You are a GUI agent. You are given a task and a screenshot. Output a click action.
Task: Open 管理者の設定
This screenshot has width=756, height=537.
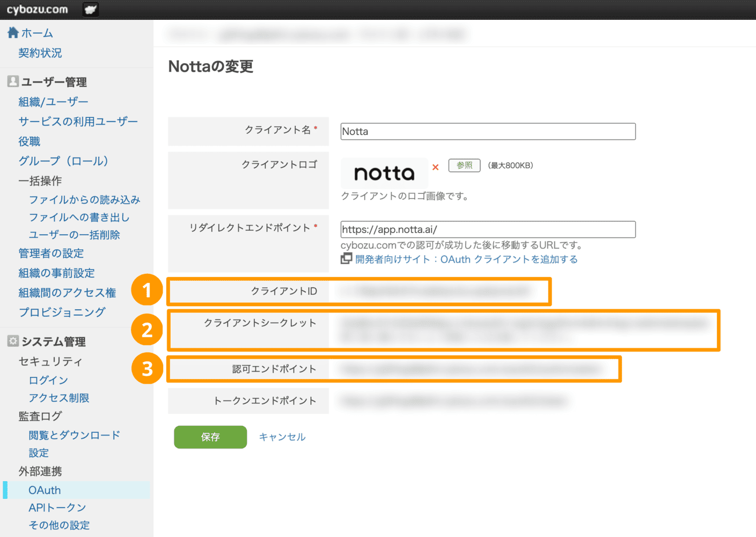(51, 253)
